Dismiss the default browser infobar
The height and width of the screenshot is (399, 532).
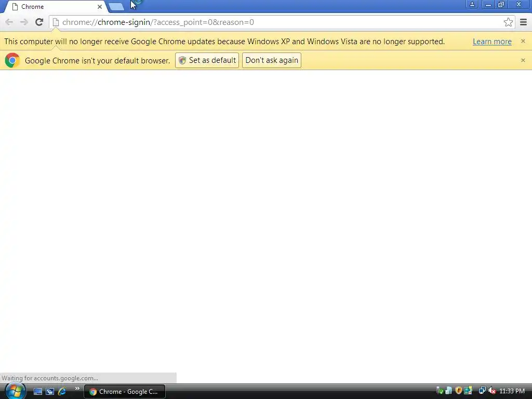(x=523, y=60)
